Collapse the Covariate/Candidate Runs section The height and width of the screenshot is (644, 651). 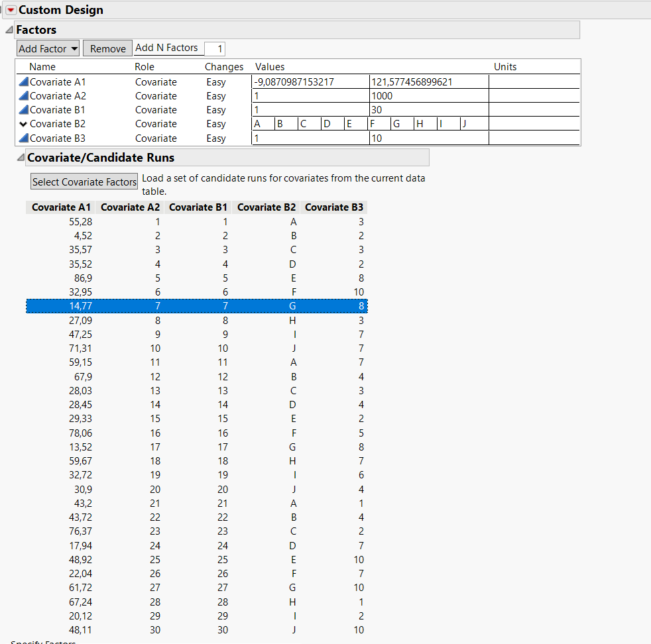(x=20, y=157)
